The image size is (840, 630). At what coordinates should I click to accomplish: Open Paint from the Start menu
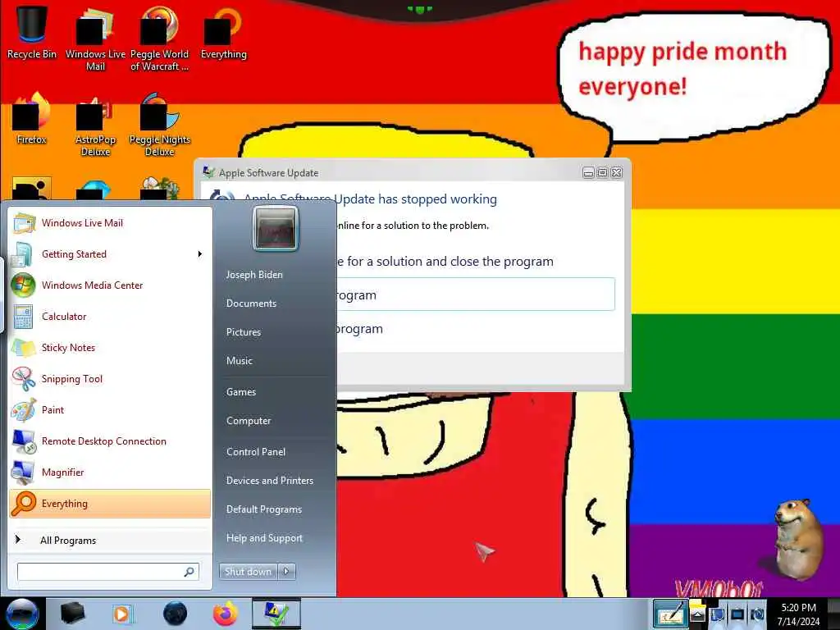coord(110,410)
